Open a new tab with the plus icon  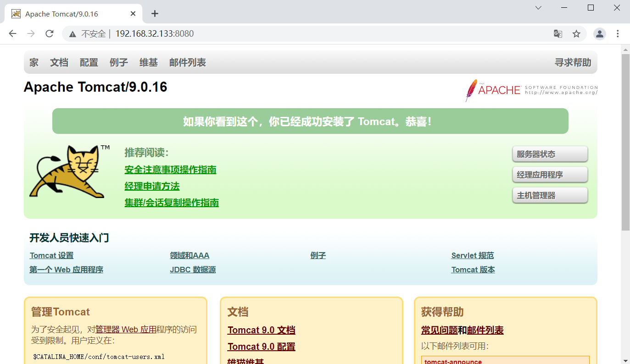coord(155,13)
